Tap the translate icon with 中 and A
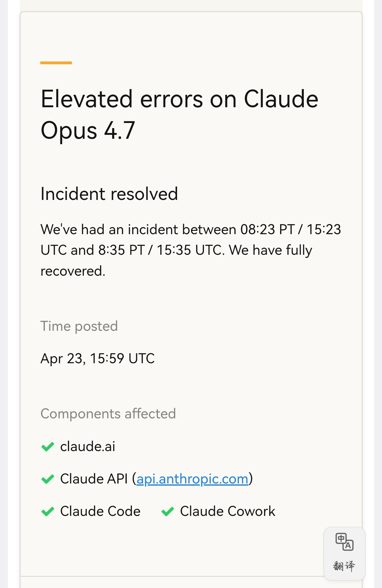Image resolution: width=382 pixels, height=588 pixels. coord(344,542)
